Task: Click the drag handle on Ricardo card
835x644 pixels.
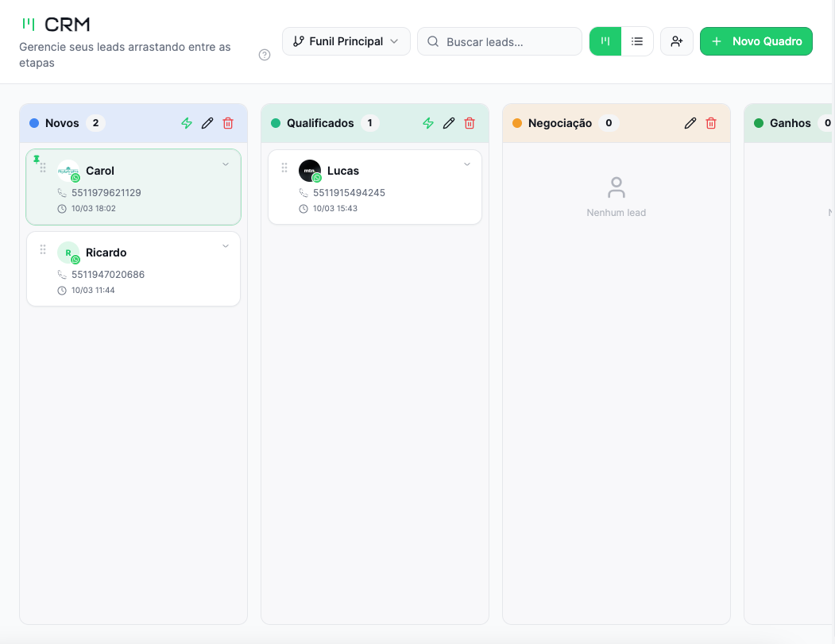Action: point(43,249)
